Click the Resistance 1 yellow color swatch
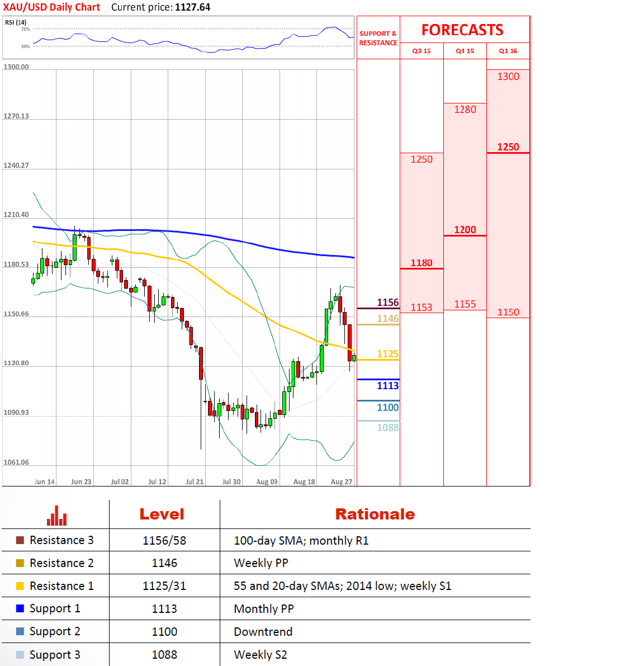The image size is (644, 666). click(20, 586)
